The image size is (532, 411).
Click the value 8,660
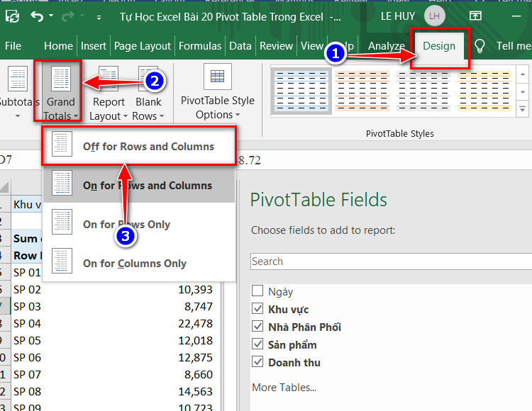[x=199, y=374]
